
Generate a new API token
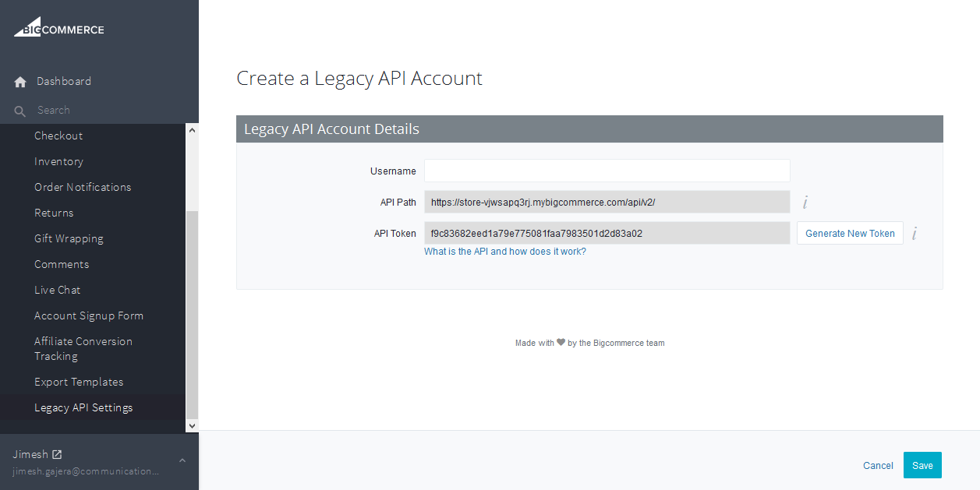pyautogui.click(x=850, y=233)
